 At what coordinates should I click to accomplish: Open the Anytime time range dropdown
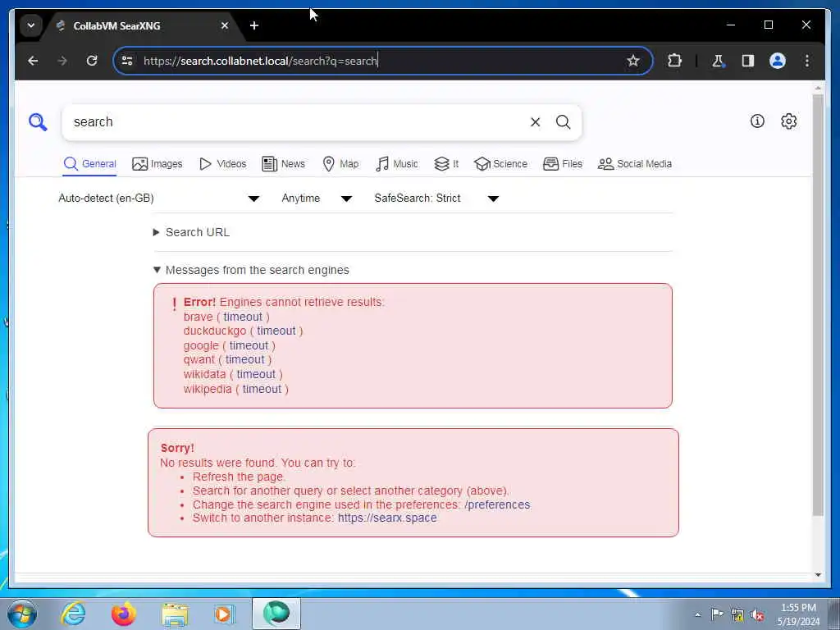[317, 199]
